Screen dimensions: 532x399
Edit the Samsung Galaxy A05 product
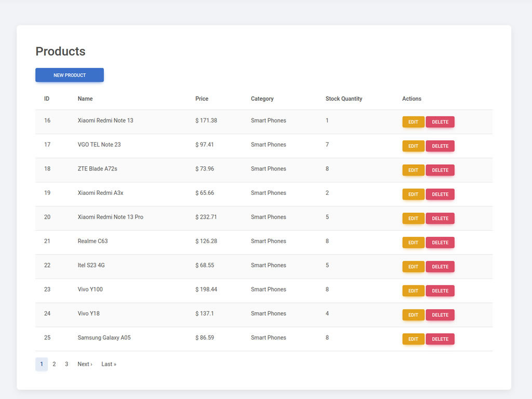[x=413, y=339]
